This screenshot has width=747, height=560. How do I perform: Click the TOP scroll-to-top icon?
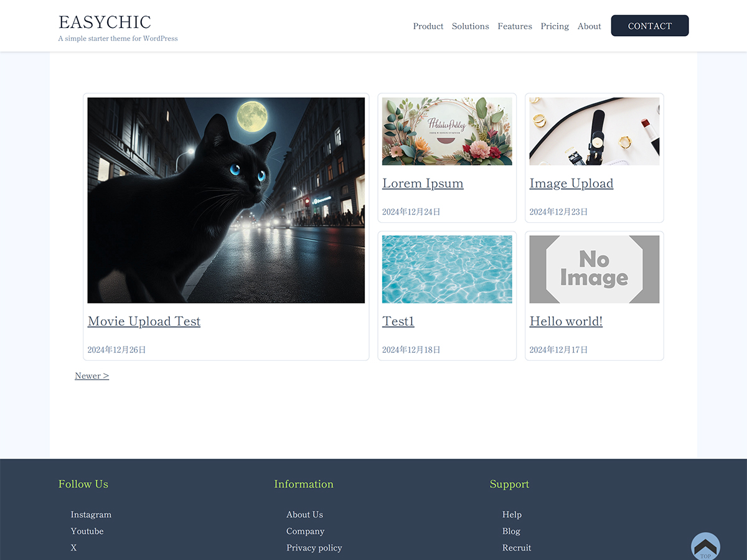coord(705,546)
